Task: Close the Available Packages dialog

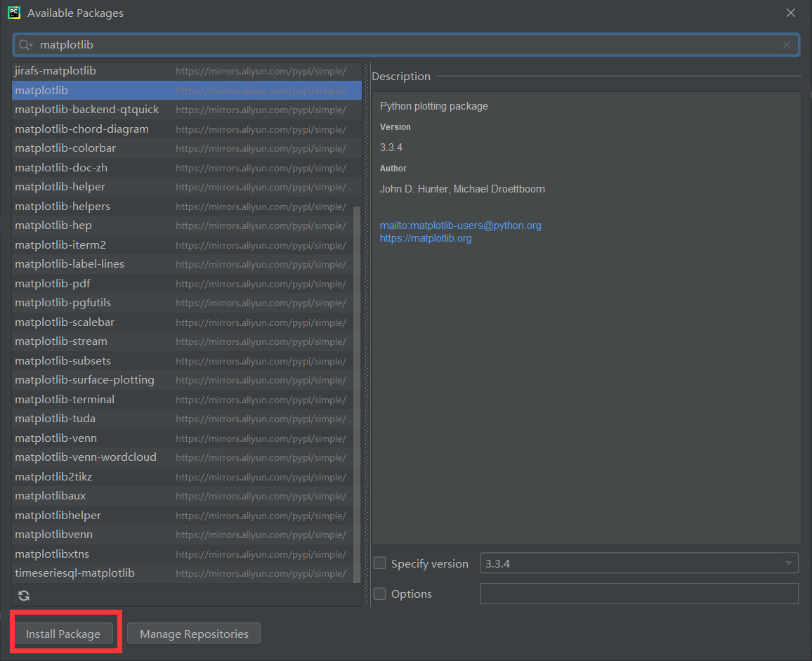Action: (x=790, y=13)
